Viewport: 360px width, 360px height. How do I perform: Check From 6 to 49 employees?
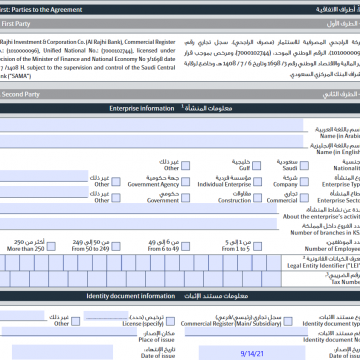(x=185, y=246)
